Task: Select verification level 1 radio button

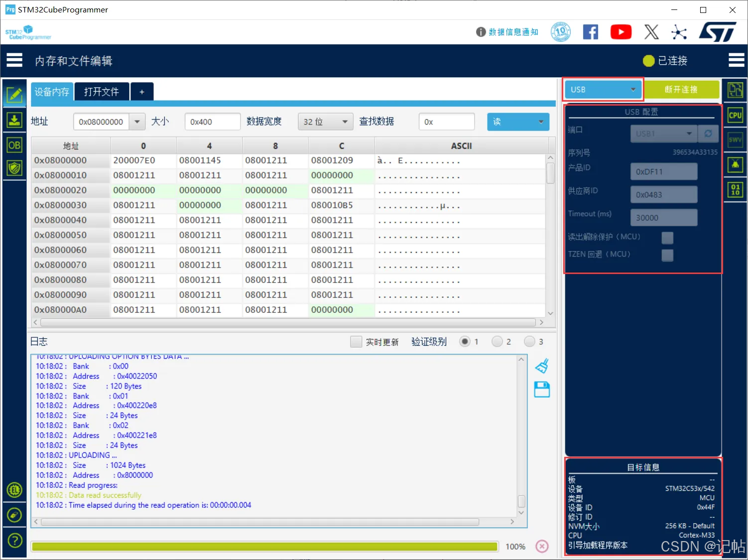Action: point(465,342)
